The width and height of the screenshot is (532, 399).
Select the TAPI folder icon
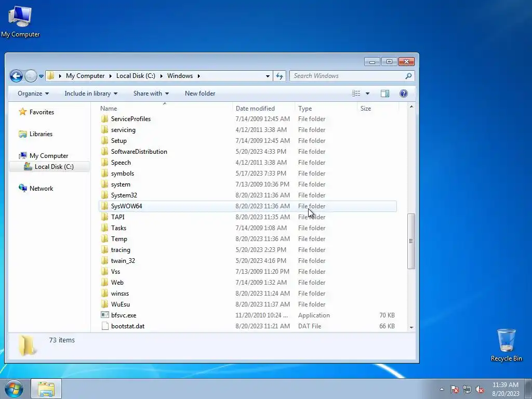click(x=105, y=217)
